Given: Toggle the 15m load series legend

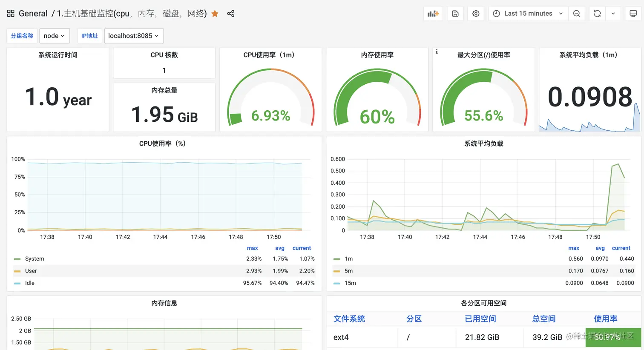Looking at the screenshot, I should (x=350, y=283).
